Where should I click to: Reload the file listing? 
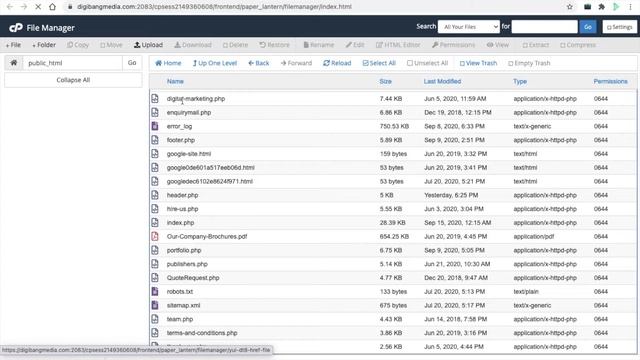pos(337,63)
